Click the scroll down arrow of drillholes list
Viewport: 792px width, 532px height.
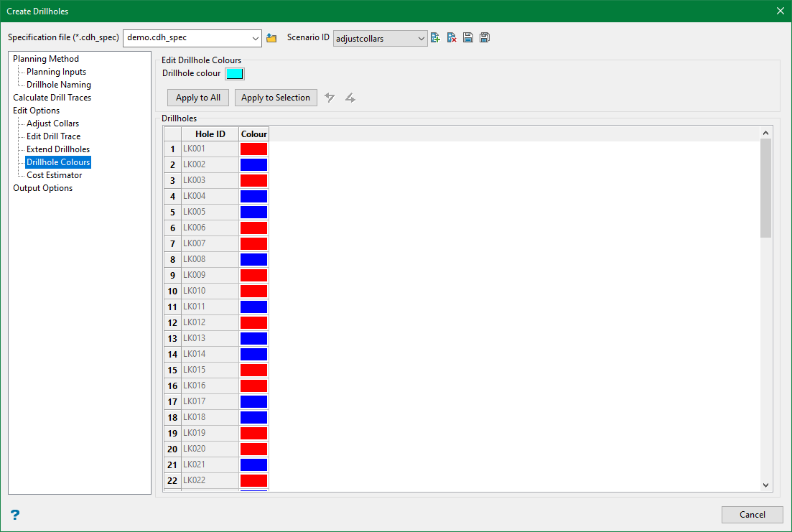[x=765, y=485]
